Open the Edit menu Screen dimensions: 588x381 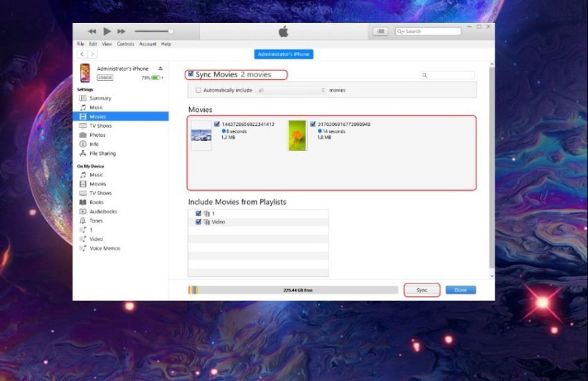point(93,44)
